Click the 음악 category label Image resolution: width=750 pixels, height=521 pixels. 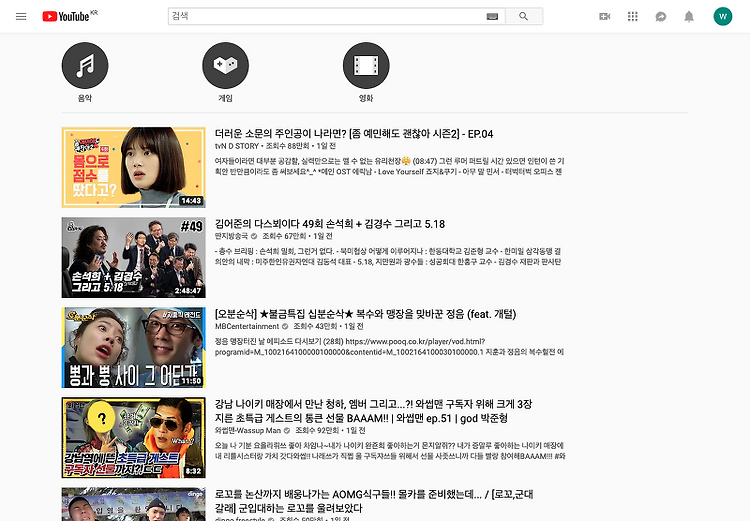85,98
